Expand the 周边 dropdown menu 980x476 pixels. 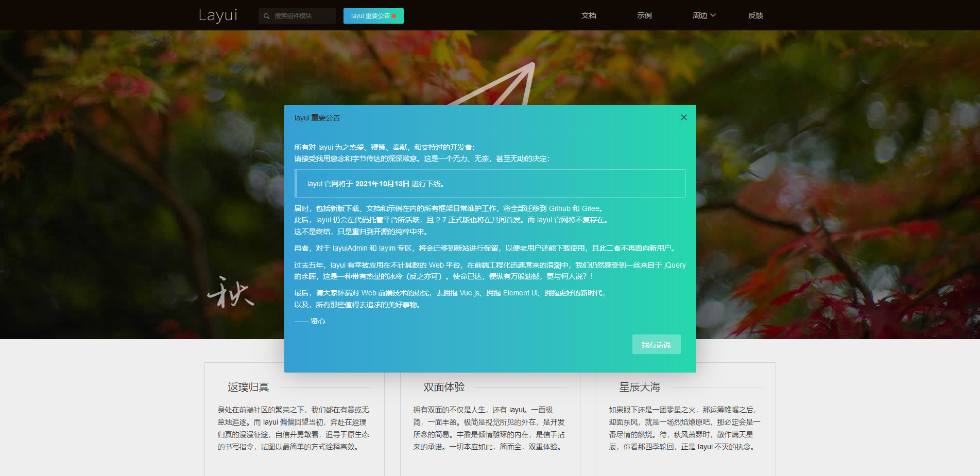700,15
